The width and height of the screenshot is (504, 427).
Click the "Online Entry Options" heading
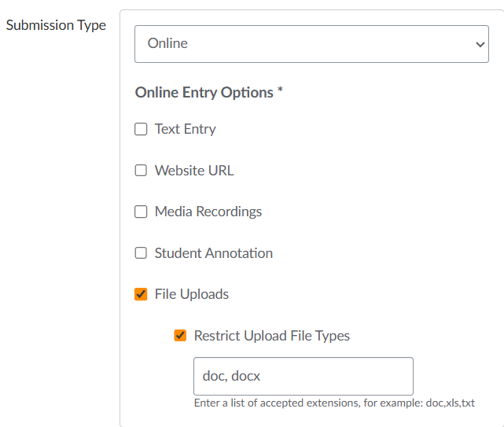tap(204, 93)
